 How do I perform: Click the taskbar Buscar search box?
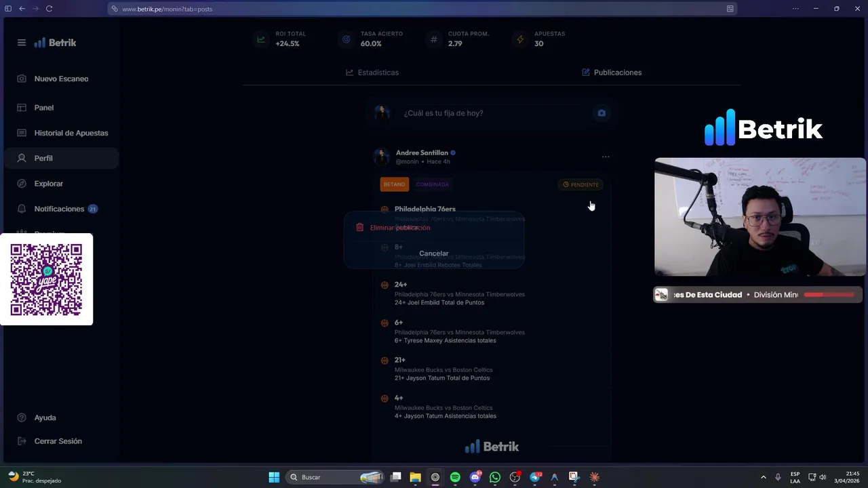[336, 477]
